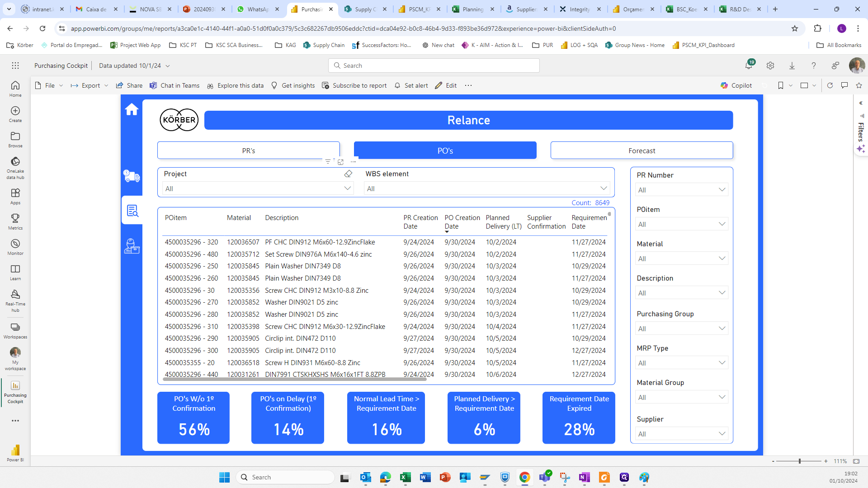Click the download icon in header

point(792,66)
